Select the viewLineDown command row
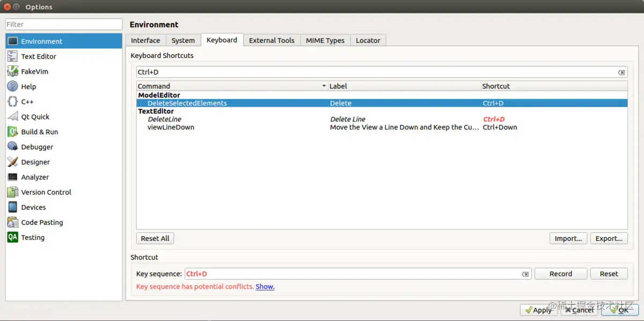This screenshot has width=644, height=321. tap(382, 127)
